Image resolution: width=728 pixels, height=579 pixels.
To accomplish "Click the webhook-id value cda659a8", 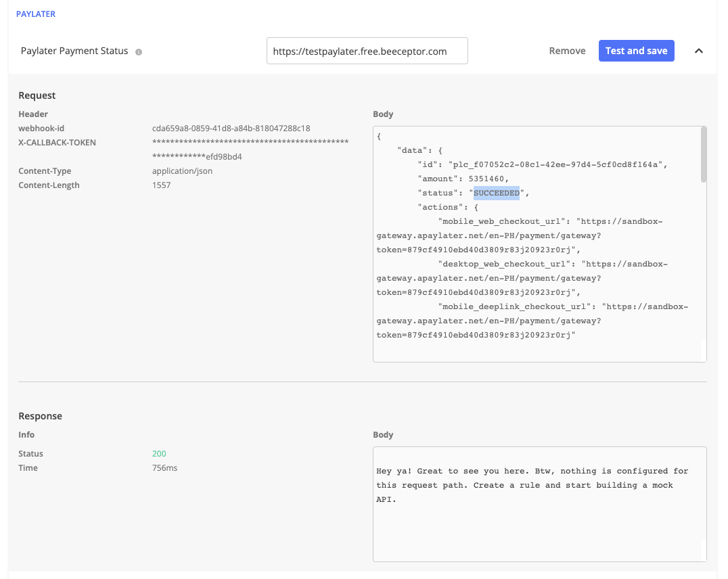I will [x=231, y=129].
